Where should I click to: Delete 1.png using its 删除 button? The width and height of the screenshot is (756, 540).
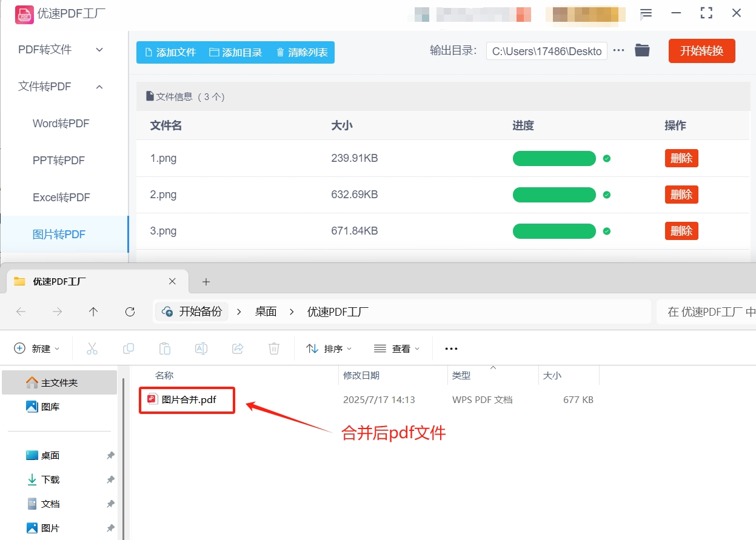pyautogui.click(x=681, y=158)
